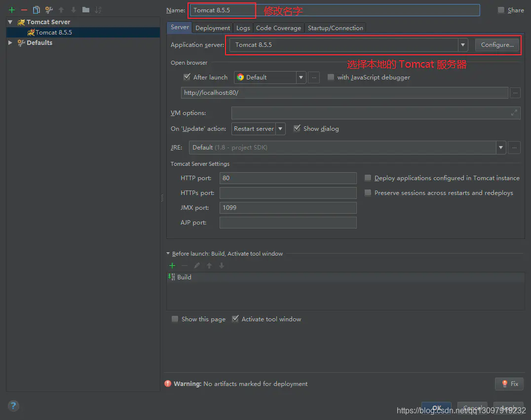Image resolution: width=531 pixels, height=420 pixels.
Task: Remove before launch task minus icon
Action: (185, 266)
